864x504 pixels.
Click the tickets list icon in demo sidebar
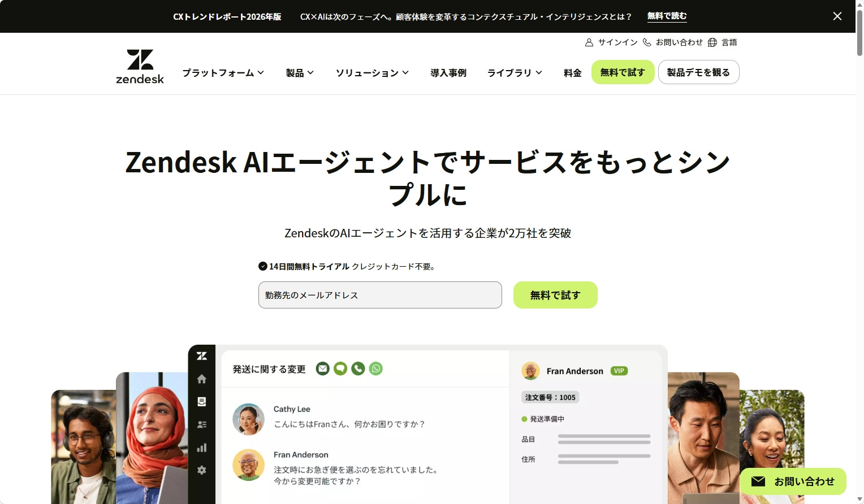coord(202,402)
